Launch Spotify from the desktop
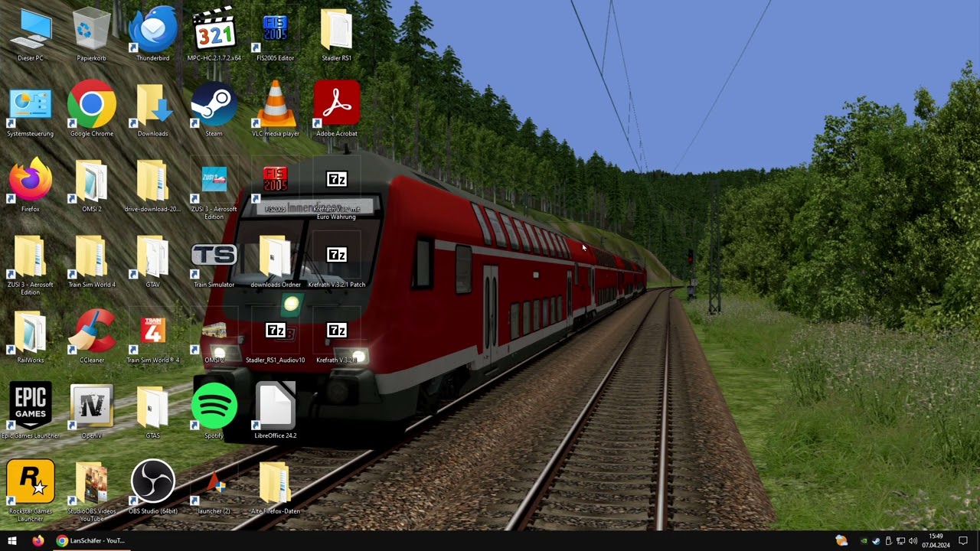This screenshot has height=551, width=980. (214, 412)
